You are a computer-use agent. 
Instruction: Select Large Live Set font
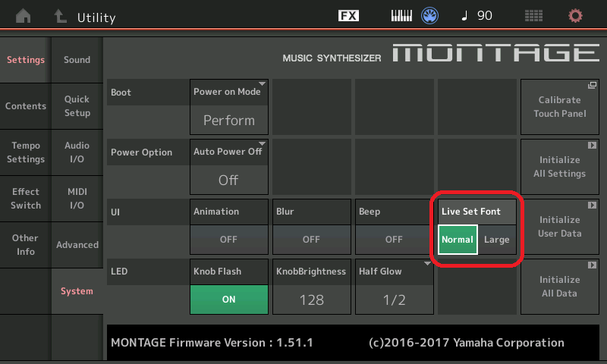(497, 240)
